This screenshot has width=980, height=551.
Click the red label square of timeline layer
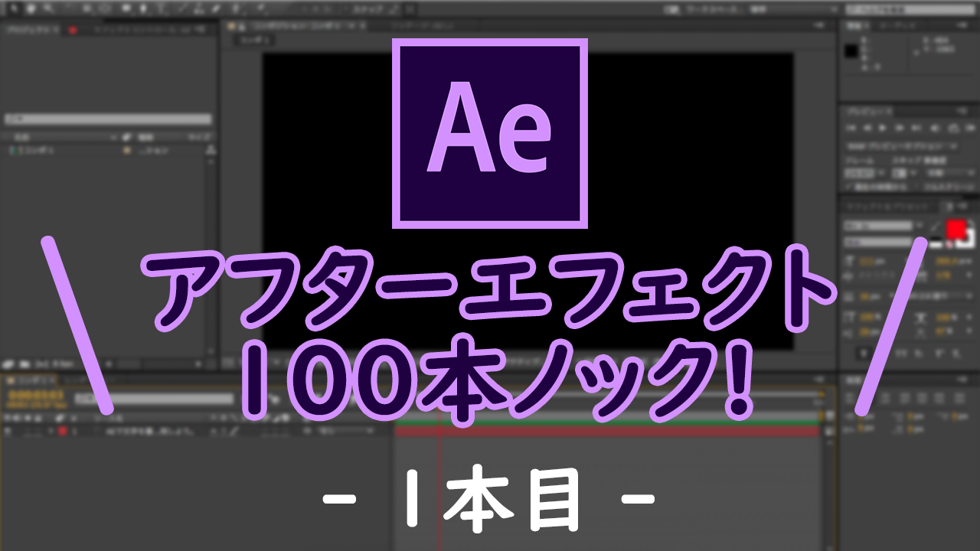click(63, 432)
